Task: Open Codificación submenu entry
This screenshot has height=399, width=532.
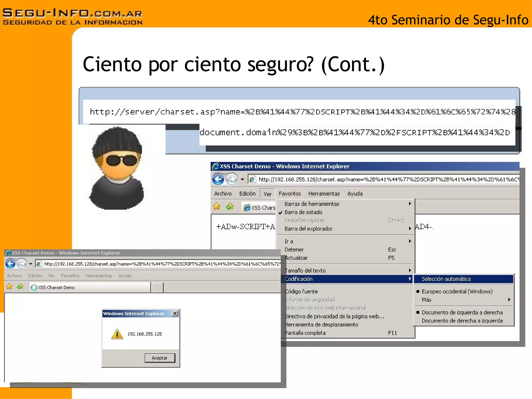Action: [347, 279]
